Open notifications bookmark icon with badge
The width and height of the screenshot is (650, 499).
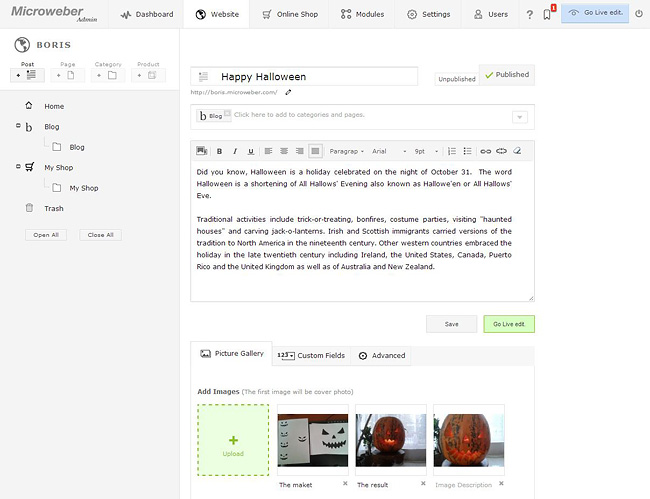click(x=548, y=14)
